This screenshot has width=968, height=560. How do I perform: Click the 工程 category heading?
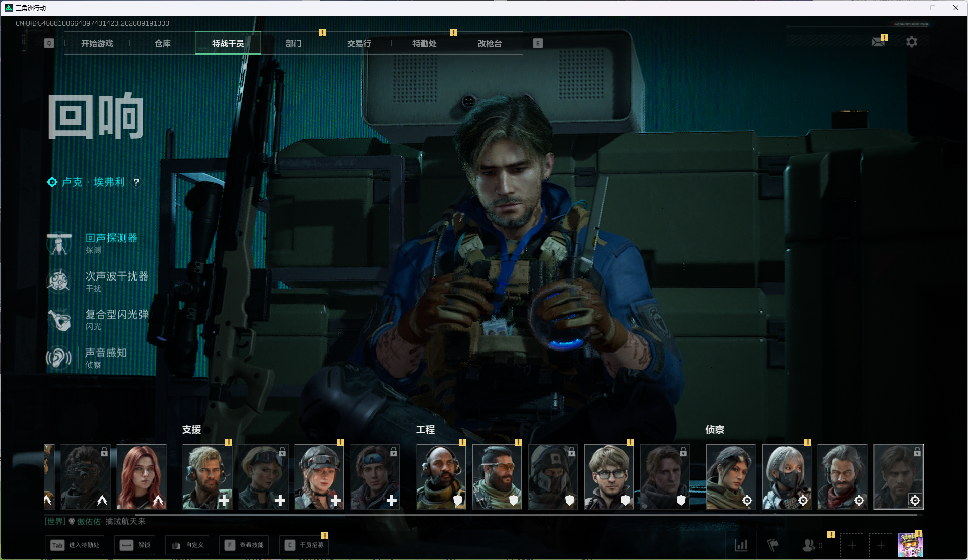coord(425,430)
